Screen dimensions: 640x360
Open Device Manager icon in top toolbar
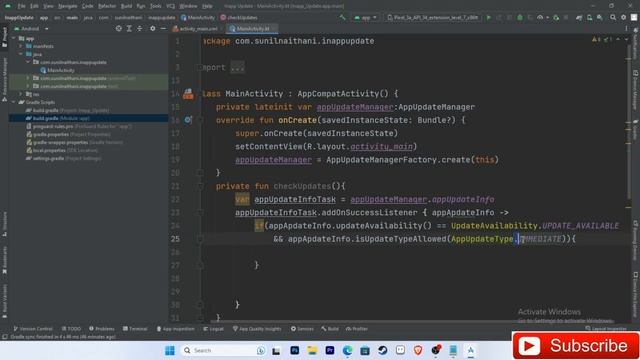[589, 18]
